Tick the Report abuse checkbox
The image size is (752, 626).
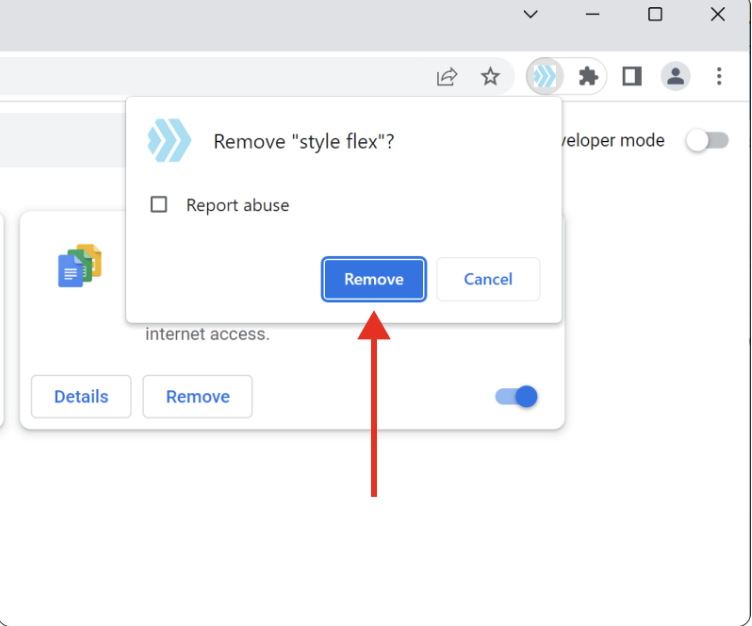point(159,204)
